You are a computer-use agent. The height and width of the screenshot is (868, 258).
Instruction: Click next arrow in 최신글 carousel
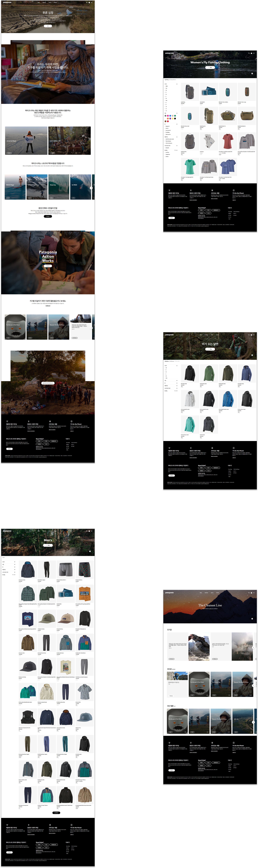(x=253, y=686)
